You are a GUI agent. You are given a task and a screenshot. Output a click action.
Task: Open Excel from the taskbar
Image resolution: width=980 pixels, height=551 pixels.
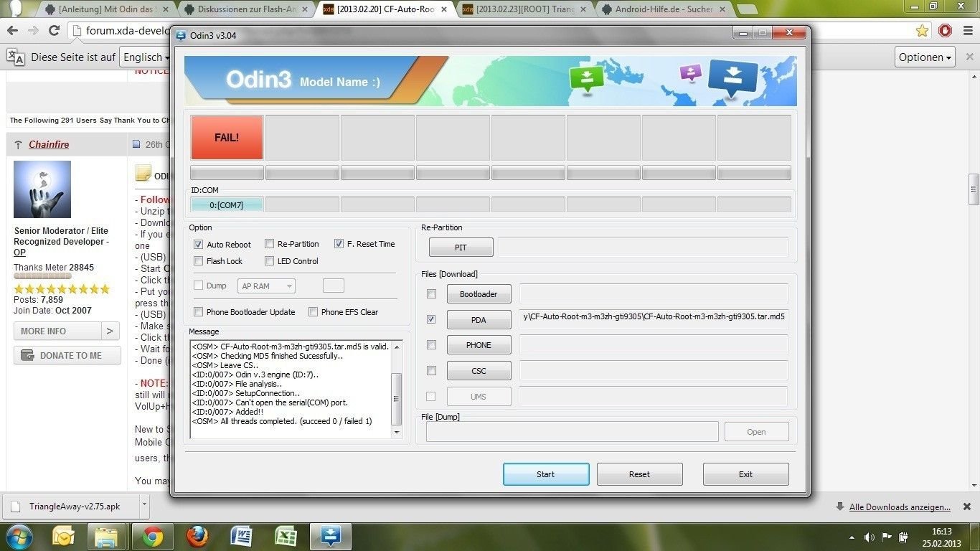[285, 537]
